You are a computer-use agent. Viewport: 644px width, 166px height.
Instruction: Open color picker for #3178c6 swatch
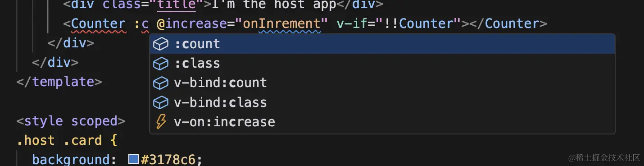coord(133,159)
